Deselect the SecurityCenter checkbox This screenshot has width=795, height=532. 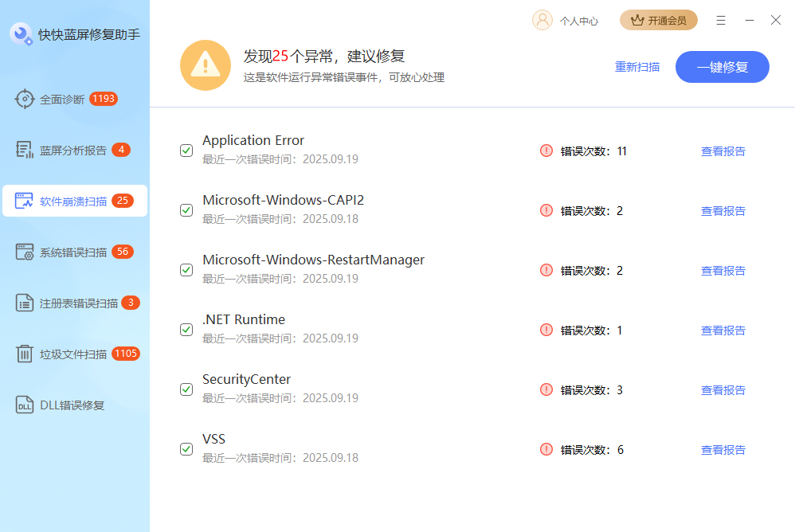click(186, 389)
